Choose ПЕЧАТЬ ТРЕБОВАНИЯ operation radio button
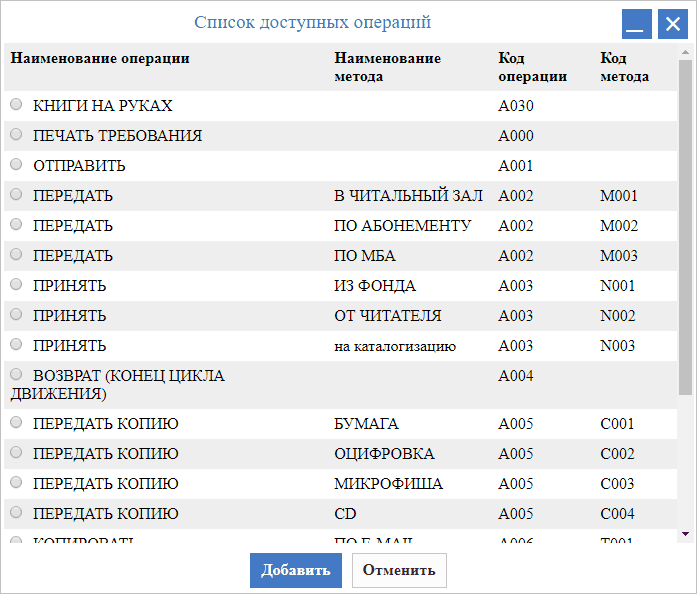 16,135
